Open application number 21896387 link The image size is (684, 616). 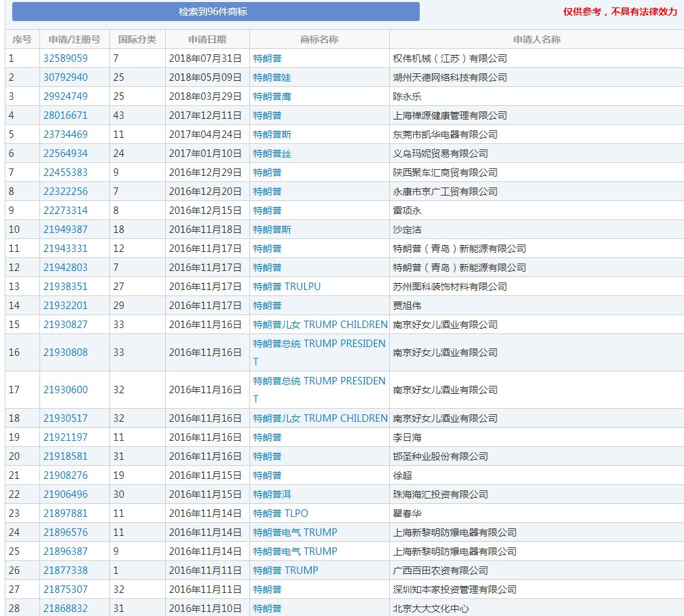pyautogui.click(x=65, y=551)
